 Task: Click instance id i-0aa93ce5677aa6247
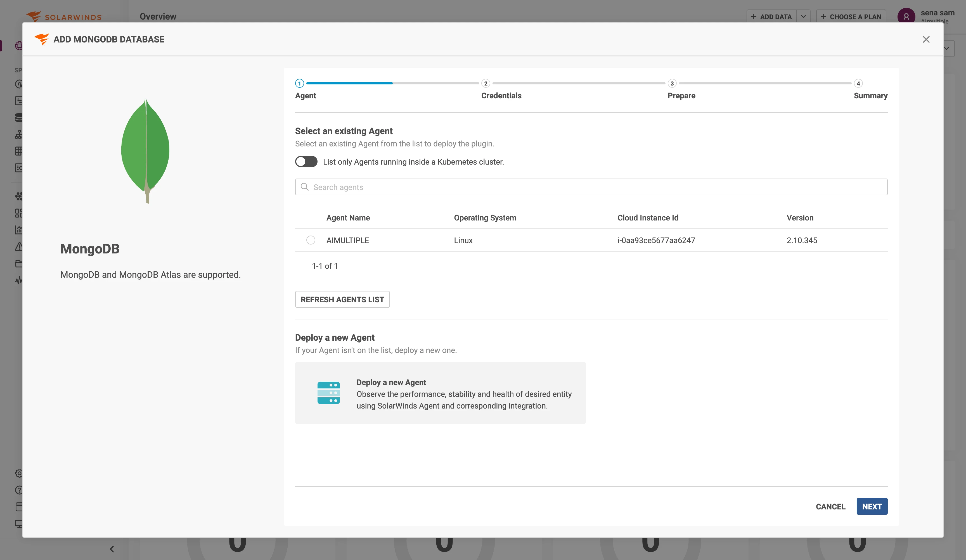click(656, 240)
